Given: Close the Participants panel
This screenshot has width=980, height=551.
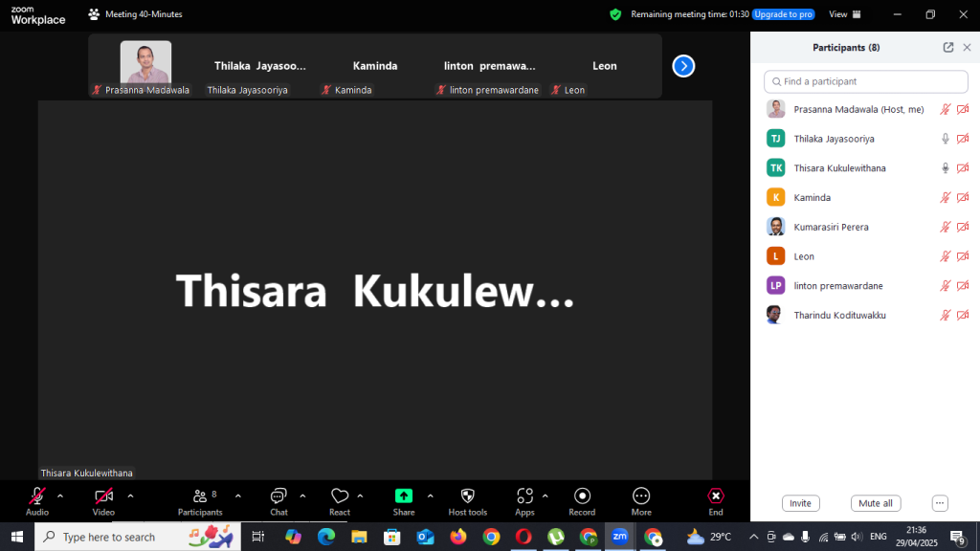Looking at the screenshot, I should [967, 48].
